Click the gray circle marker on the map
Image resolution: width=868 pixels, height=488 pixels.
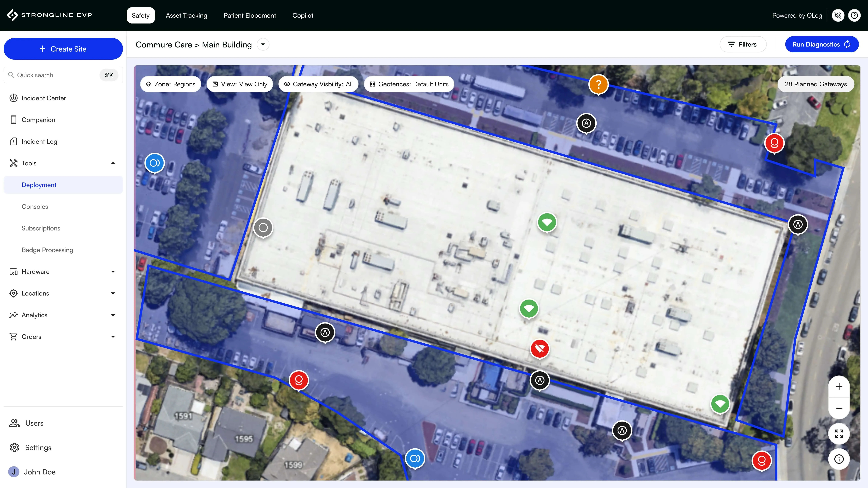click(x=263, y=228)
